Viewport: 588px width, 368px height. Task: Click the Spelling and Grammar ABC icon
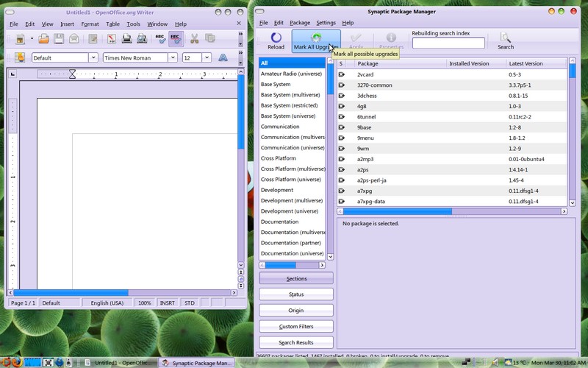[x=160, y=39]
